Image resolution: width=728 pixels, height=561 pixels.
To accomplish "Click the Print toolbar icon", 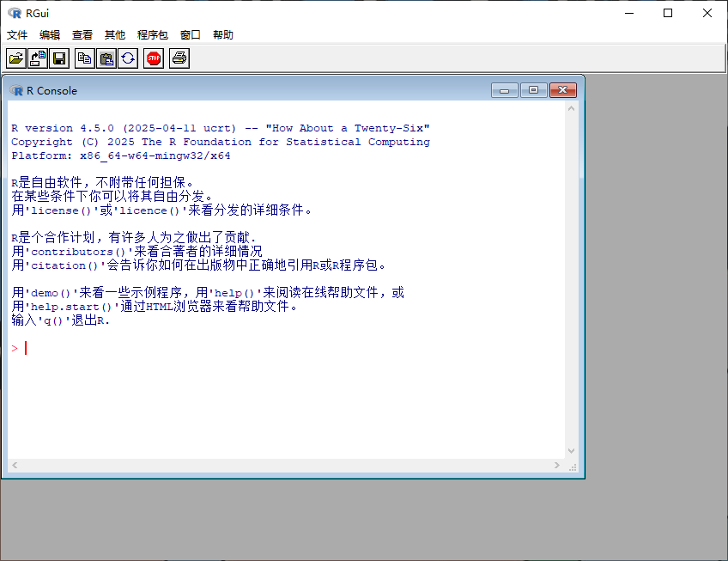I will pyautogui.click(x=179, y=58).
